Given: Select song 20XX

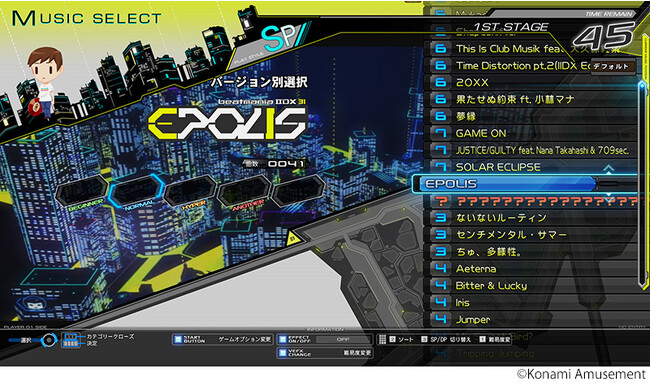Looking at the screenshot, I should (532, 83).
